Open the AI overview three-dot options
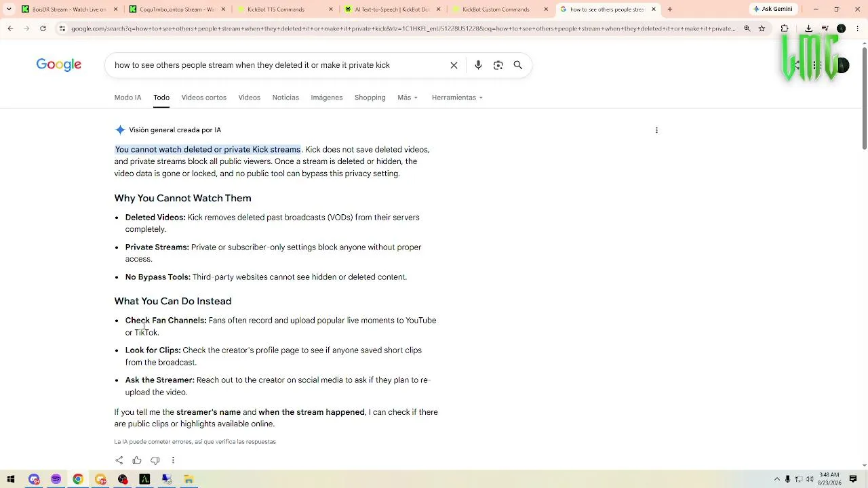Screen dimensions: 868x488 pyautogui.click(x=656, y=130)
